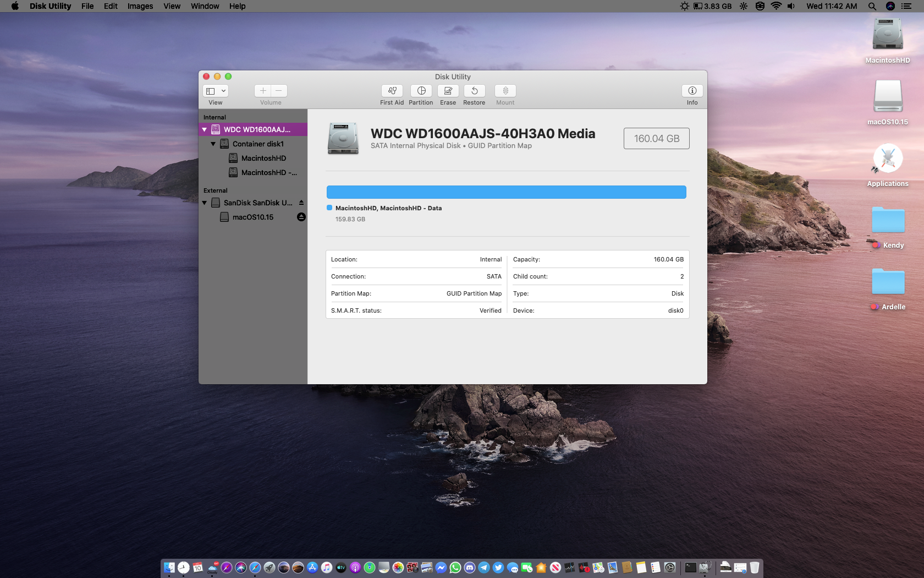924x578 pixels.
Task: Eject the SanDisk external disk
Action: click(x=301, y=203)
